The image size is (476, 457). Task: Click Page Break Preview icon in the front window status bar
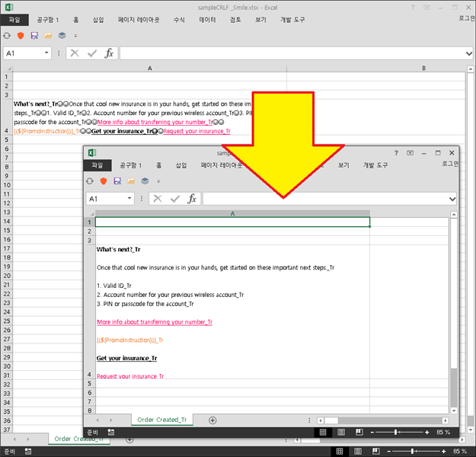359,432
